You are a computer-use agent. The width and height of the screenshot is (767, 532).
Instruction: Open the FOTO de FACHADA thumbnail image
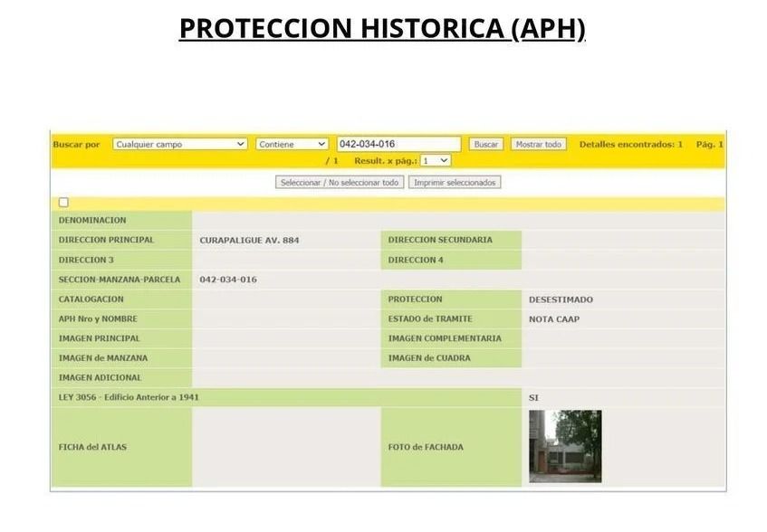click(x=565, y=446)
